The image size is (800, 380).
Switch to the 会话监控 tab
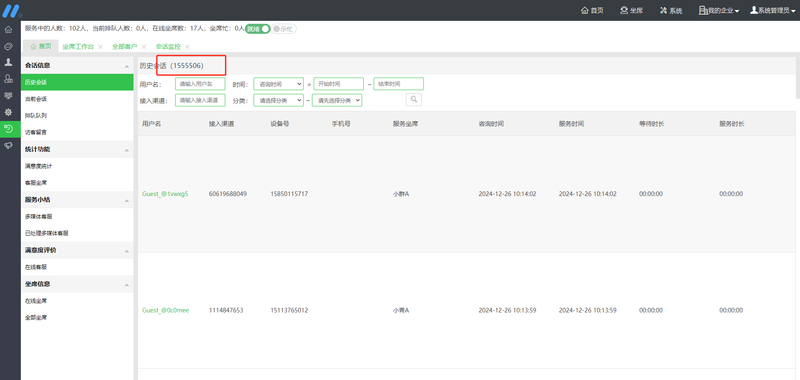pos(168,46)
